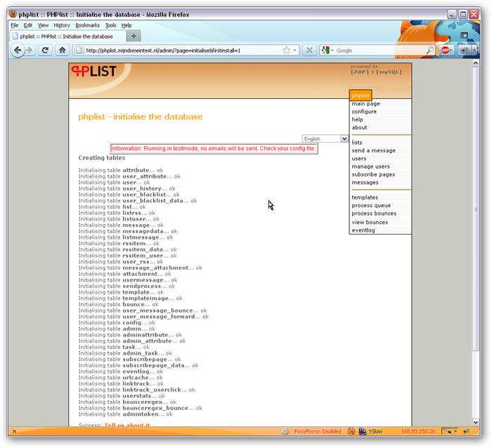Open the send a message link

[x=373, y=150]
